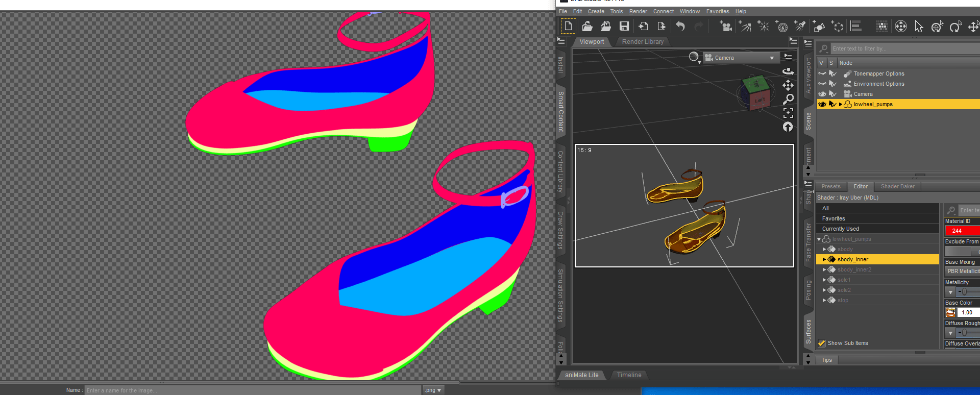Image resolution: width=980 pixels, height=395 pixels.
Task: Create a new null object
Action: point(837,26)
